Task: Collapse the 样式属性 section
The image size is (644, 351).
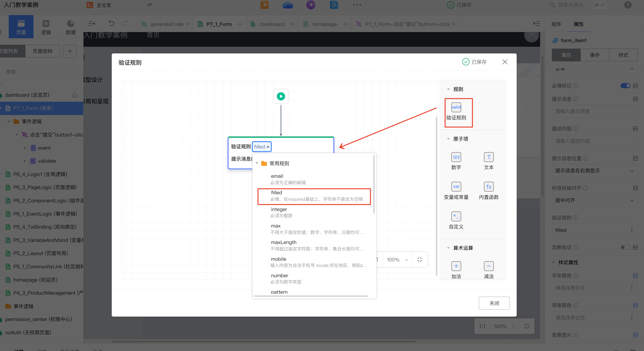Action: [x=553, y=263]
